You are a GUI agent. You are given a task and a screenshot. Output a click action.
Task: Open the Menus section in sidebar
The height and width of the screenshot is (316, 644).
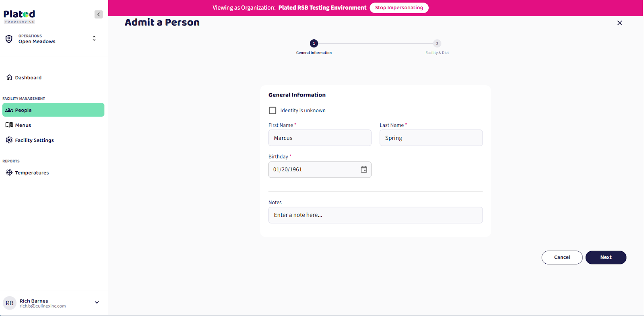(23, 125)
